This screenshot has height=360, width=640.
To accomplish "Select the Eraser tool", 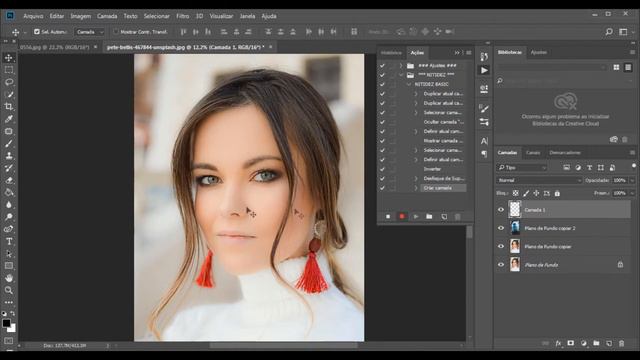I will [9, 180].
